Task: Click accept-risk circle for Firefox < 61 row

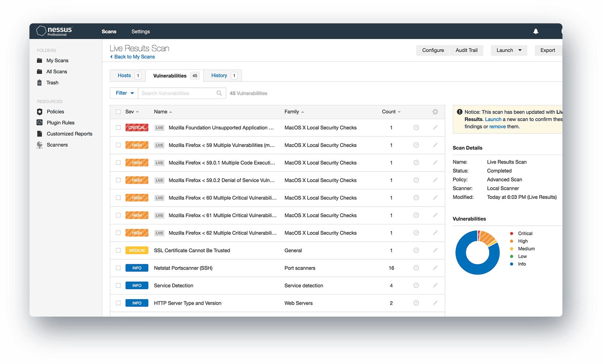Action: pos(416,215)
